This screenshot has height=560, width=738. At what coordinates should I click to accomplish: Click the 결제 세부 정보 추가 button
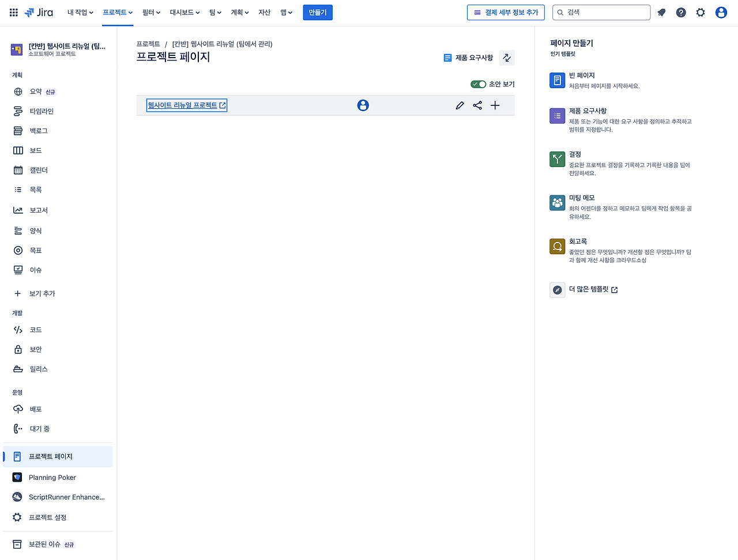coord(506,12)
